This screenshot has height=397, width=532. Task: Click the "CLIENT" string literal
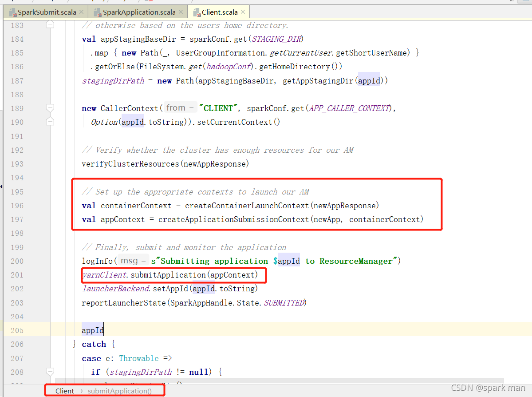click(218, 108)
